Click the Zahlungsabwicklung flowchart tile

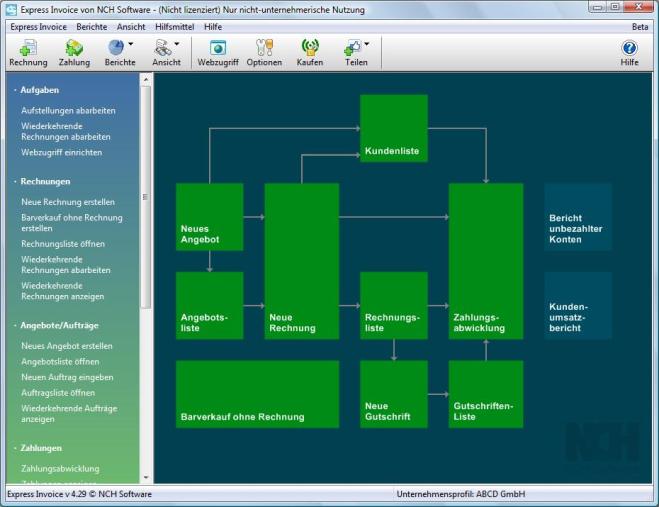pyautogui.click(x=486, y=261)
